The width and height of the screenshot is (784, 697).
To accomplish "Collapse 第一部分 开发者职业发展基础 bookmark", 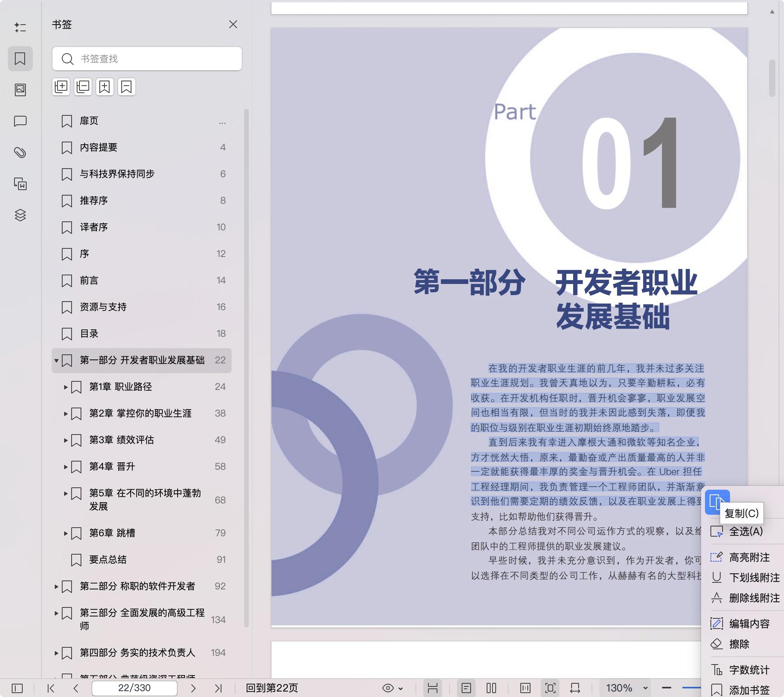I will [56, 360].
